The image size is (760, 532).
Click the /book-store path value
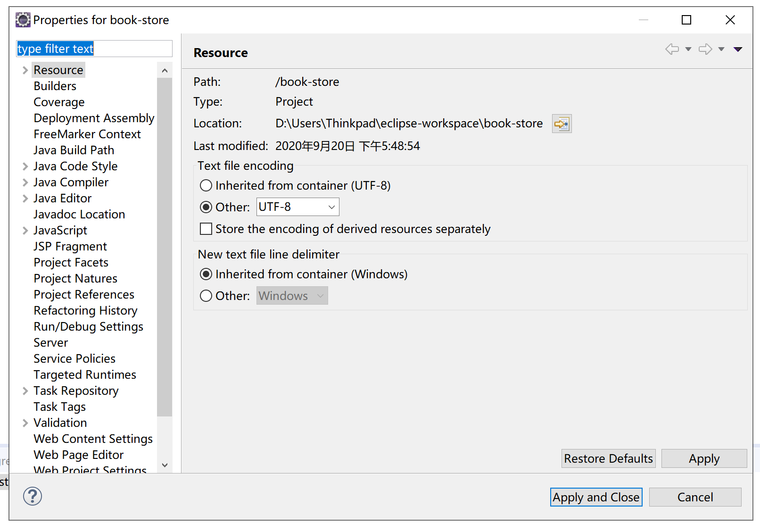(x=307, y=82)
